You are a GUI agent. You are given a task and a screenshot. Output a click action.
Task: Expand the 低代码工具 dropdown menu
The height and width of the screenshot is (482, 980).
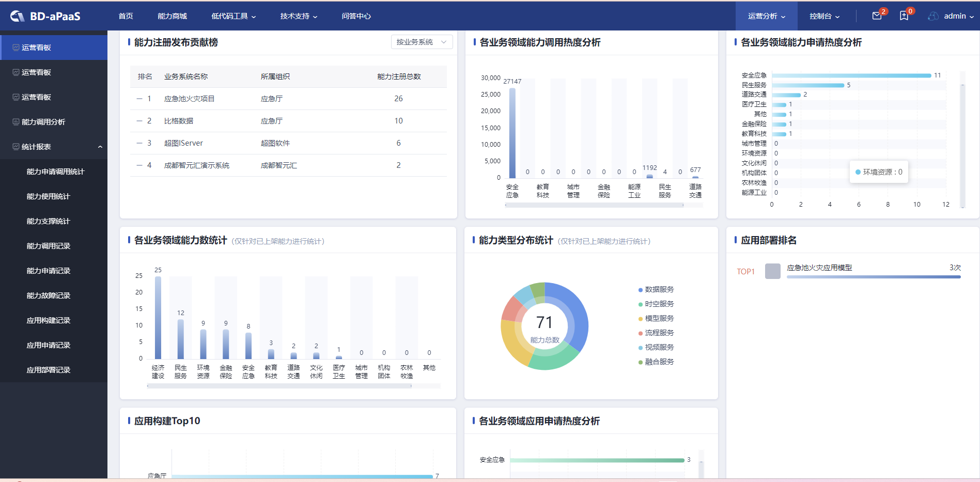pos(234,16)
